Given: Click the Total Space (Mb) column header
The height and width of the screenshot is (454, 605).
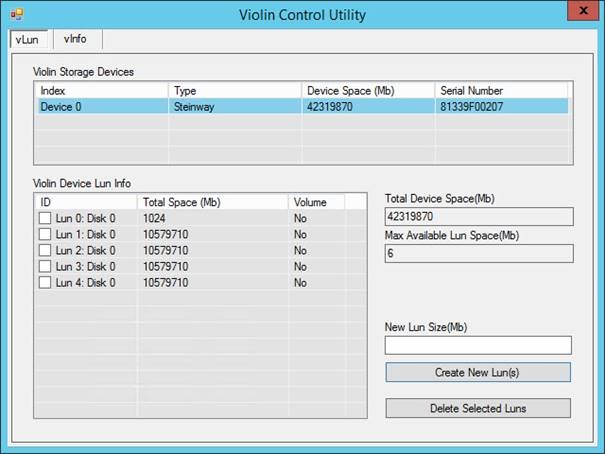Looking at the screenshot, I should click(x=213, y=202).
